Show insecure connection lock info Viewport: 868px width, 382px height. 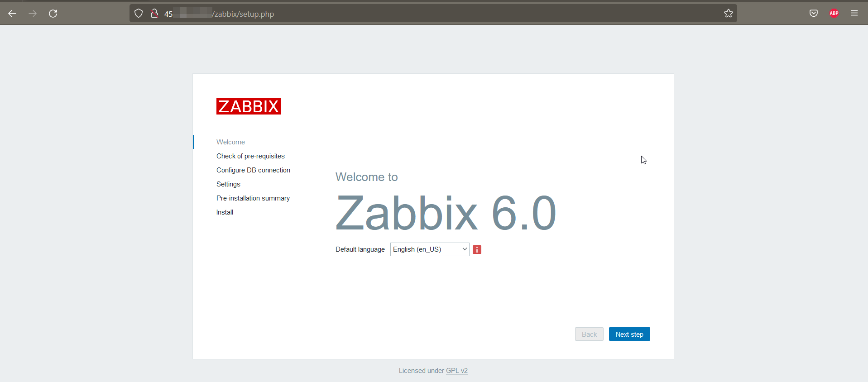click(x=154, y=14)
